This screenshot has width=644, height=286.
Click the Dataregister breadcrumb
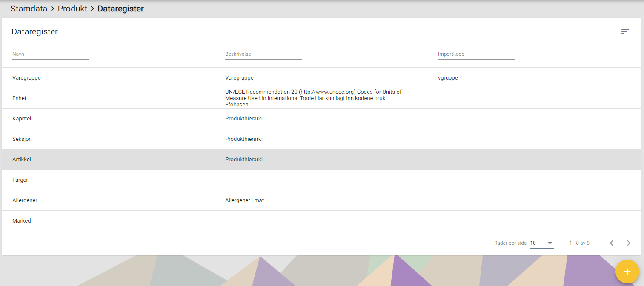point(120,9)
